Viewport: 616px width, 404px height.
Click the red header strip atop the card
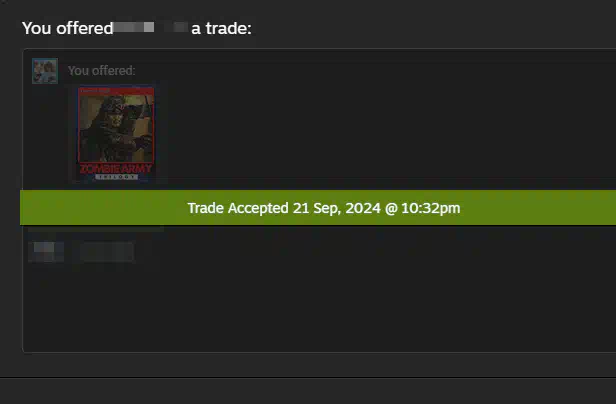[116, 91]
